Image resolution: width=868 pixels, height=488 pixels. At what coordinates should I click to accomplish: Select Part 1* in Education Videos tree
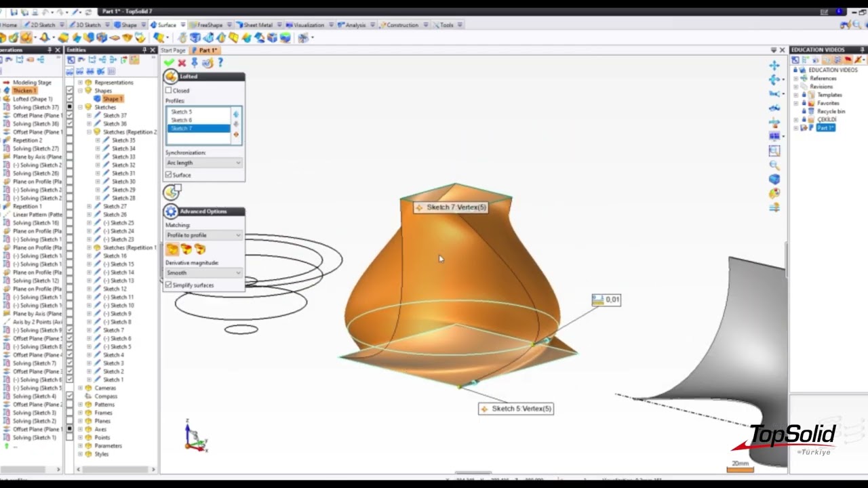tap(825, 127)
